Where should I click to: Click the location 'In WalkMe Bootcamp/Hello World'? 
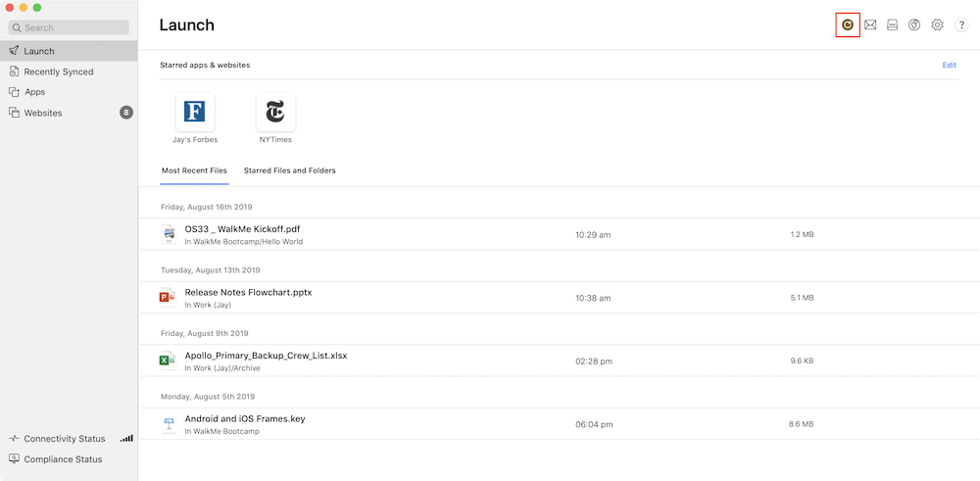tap(244, 242)
